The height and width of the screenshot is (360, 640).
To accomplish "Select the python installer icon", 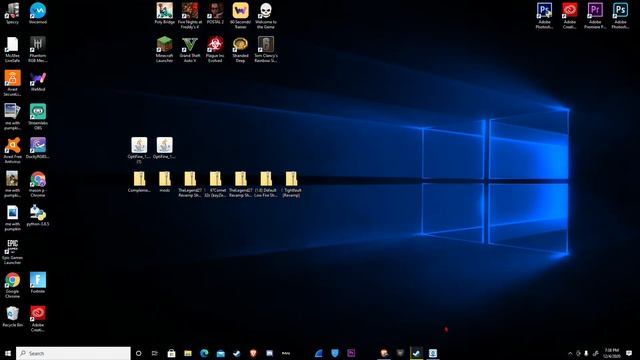I will pos(38,216).
